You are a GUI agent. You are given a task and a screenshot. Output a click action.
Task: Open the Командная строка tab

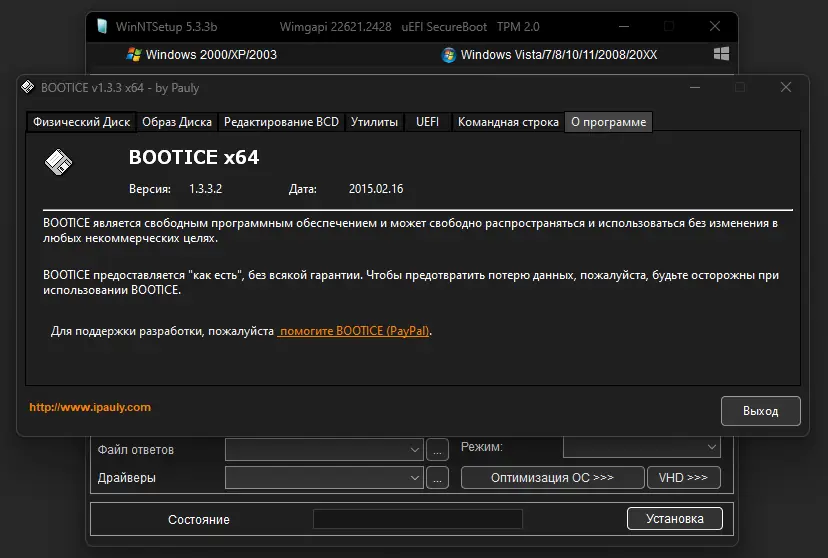click(x=508, y=122)
